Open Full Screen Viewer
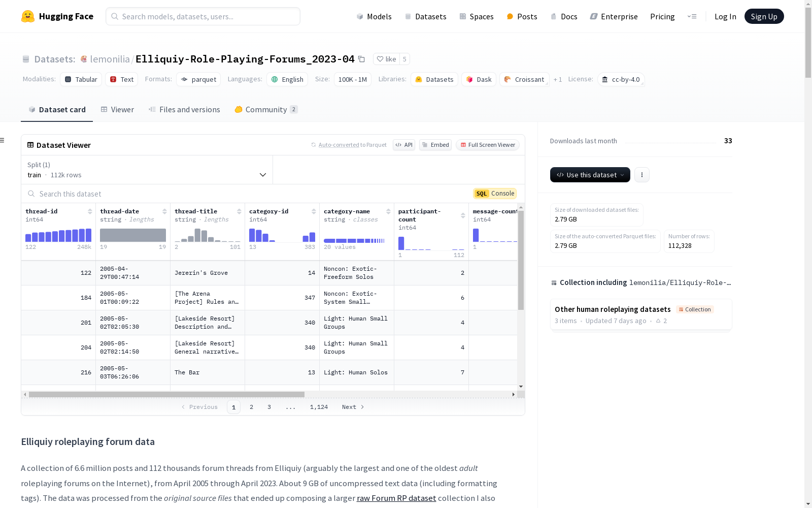The height and width of the screenshot is (508, 812). pyautogui.click(x=488, y=145)
